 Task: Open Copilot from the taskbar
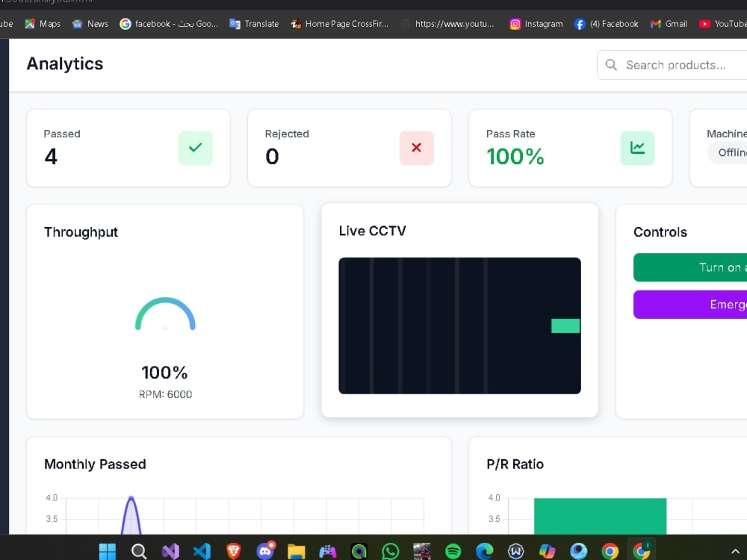pos(548,551)
